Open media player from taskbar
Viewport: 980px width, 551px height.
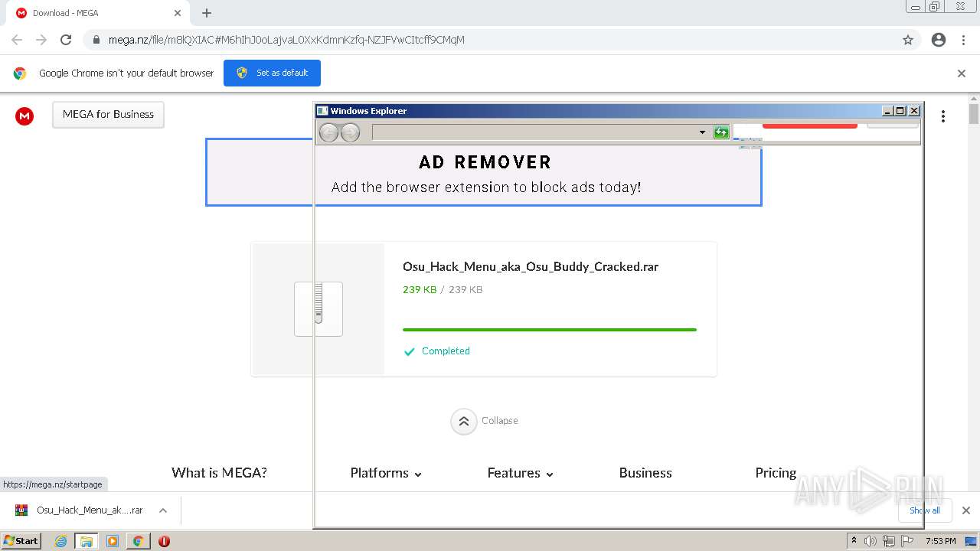[113, 541]
